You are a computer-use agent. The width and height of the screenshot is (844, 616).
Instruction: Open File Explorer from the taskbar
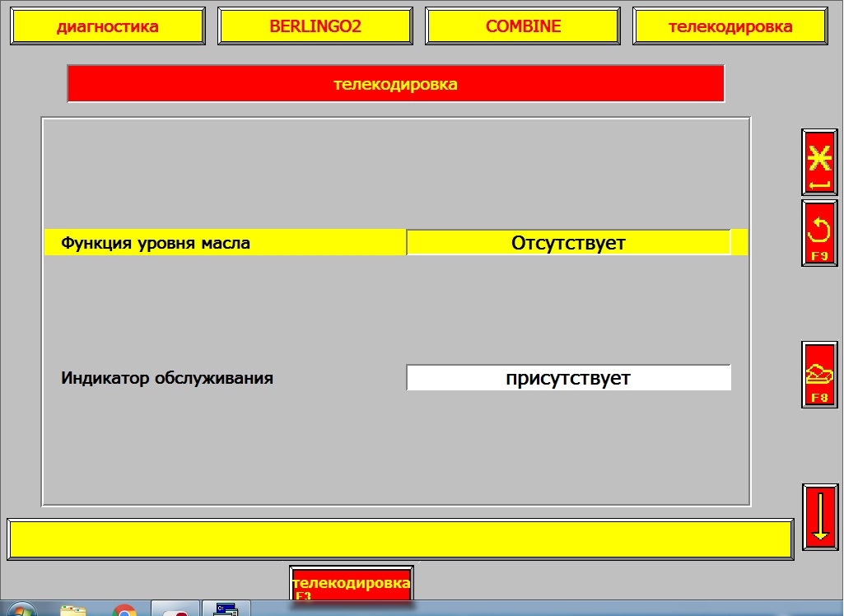[72, 609]
